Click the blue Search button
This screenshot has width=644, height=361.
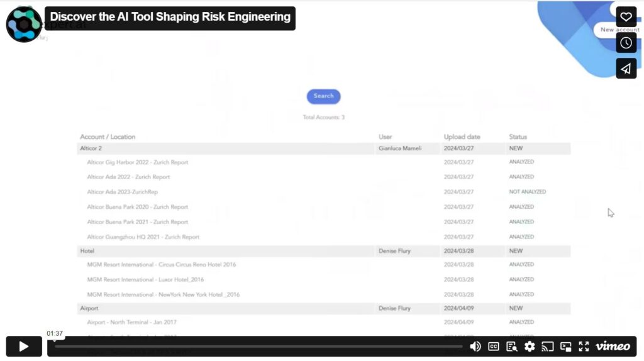323,96
